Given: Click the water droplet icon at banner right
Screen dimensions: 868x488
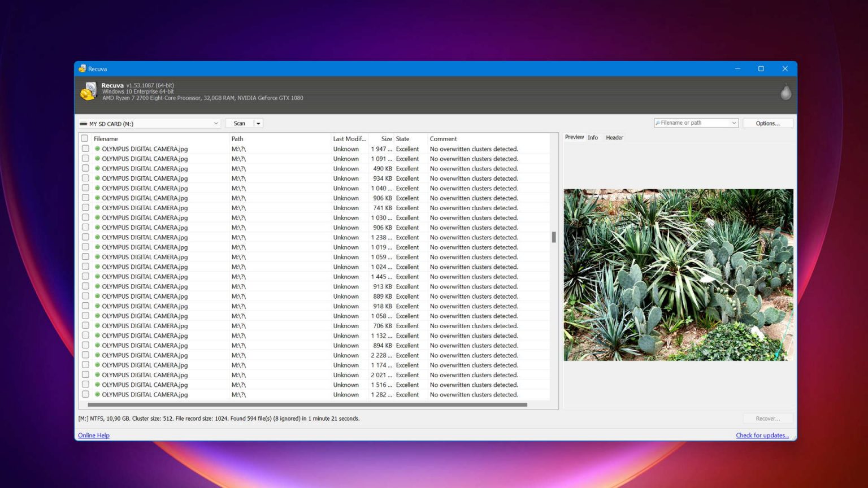Looking at the screenshot, I should (785, 92).
